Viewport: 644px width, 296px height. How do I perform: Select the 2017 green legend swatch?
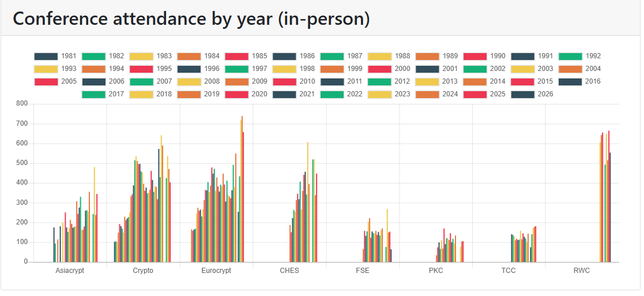[93, 94]
